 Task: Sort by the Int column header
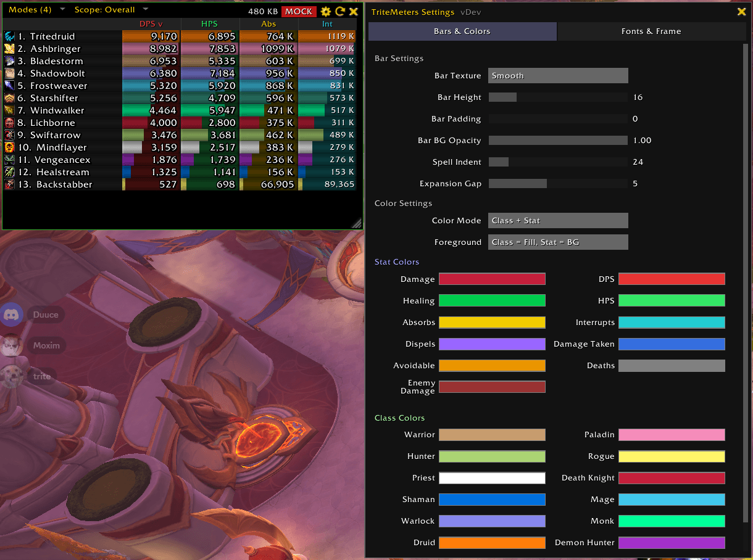tap(327, 24)
